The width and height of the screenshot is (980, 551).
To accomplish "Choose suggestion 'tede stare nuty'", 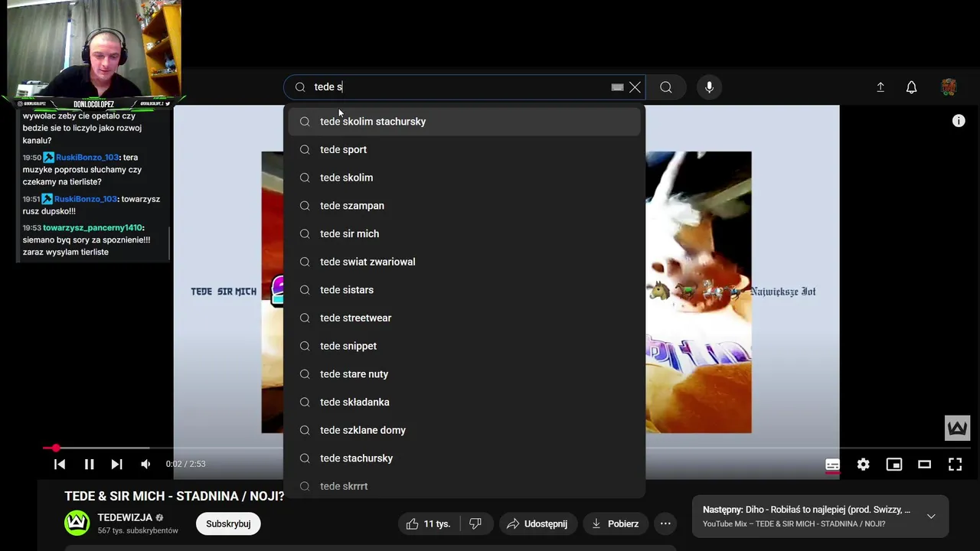I will [464, 374].
